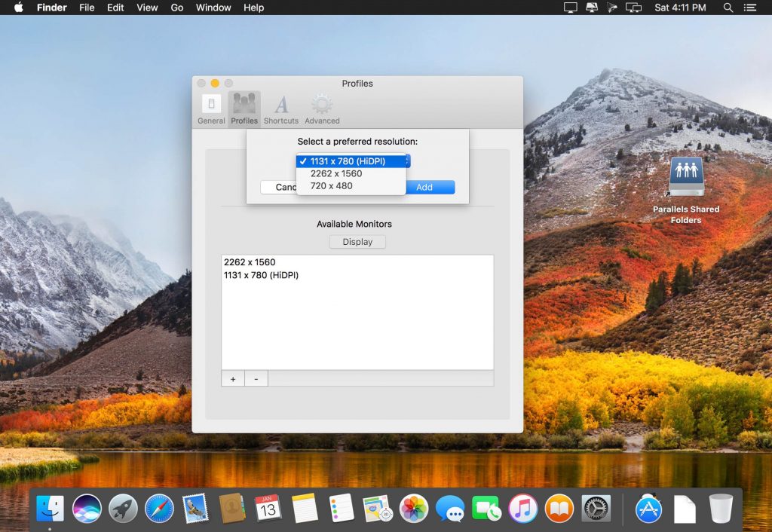Open the Advanced gear settings
772x532 pixels.
pyautogui.click(x=322, y=109)
